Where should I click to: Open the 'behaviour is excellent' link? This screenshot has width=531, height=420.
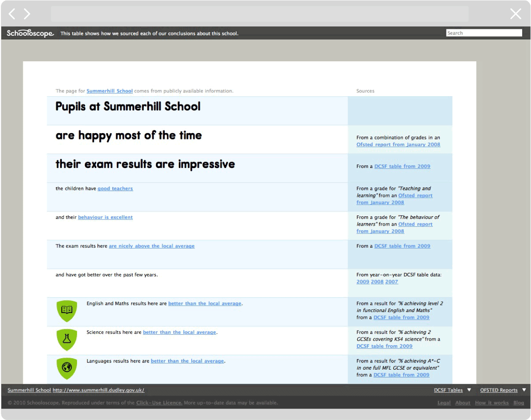[105, 217]
